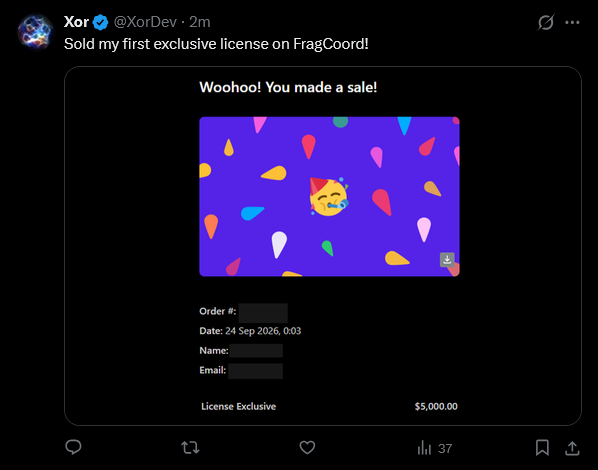Screen dimensions: 598x470
Task: Open the purple party emoji image
Action: click(329, 196)
